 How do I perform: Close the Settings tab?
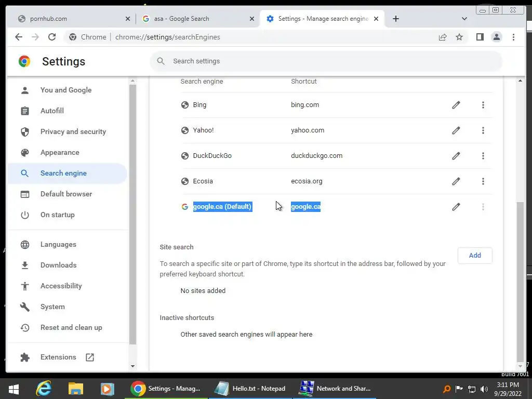(376, 19)
